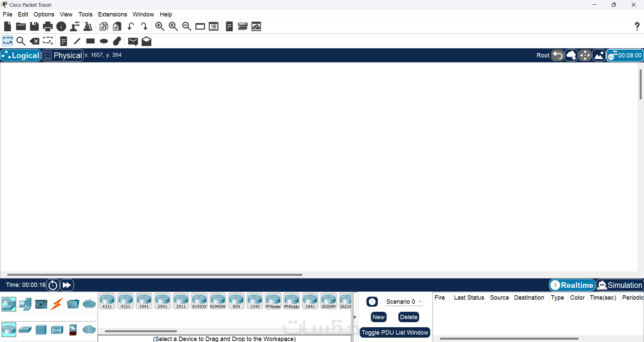The height and width of the screenshot is (342, 644).
Task: Open the environment time 00:08:00 button
Action: pos(625,55)
